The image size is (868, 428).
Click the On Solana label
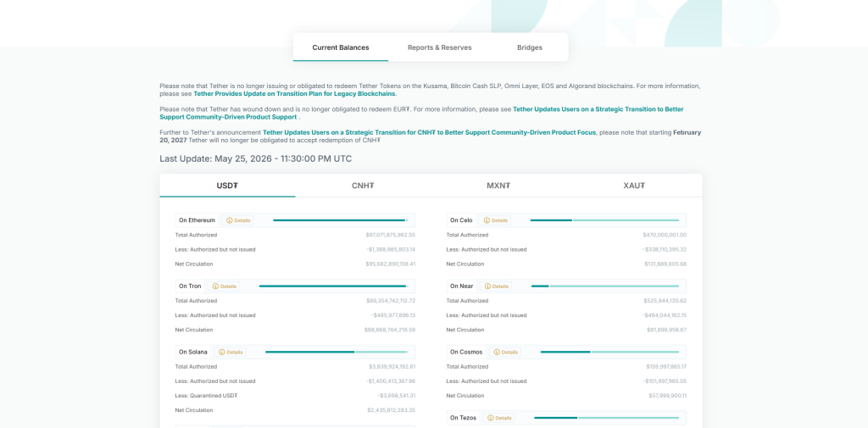(x=193, y=352)
